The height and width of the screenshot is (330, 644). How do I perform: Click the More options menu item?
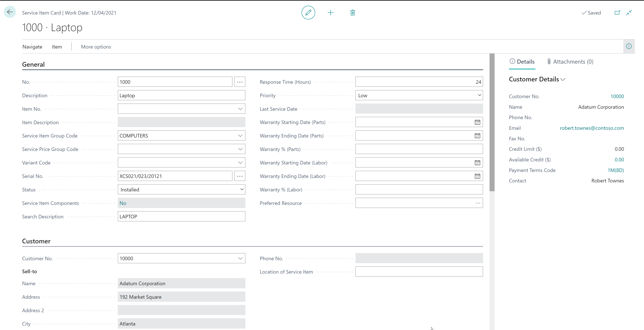(96, 46)
